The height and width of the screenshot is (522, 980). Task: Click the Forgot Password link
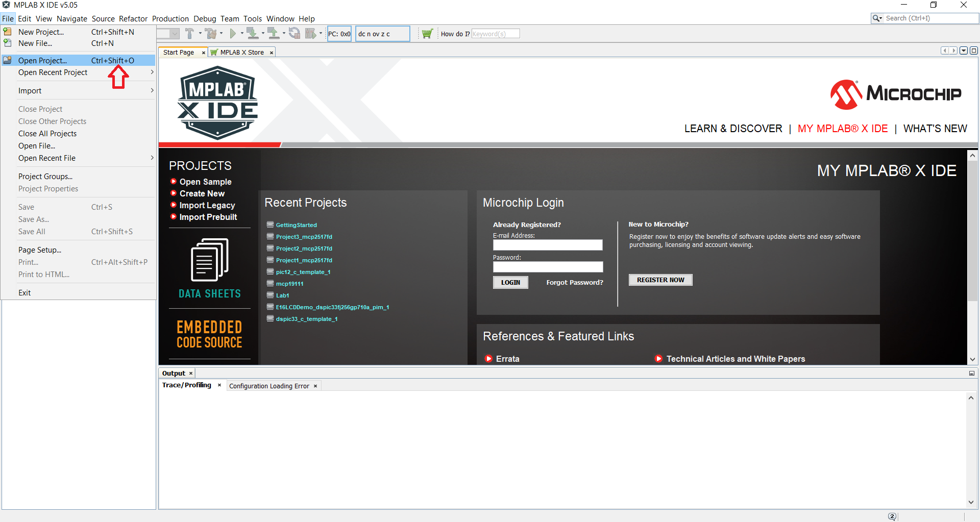(574, 283)
